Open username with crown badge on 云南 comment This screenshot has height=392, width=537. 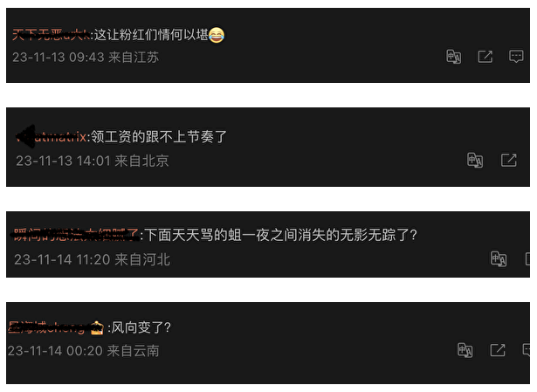coord(56,327)
